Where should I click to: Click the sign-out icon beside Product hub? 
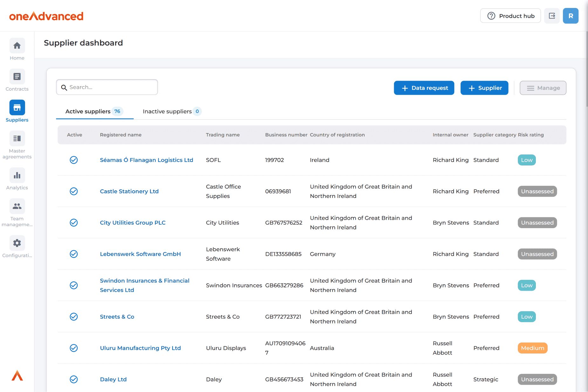point(552,16)
